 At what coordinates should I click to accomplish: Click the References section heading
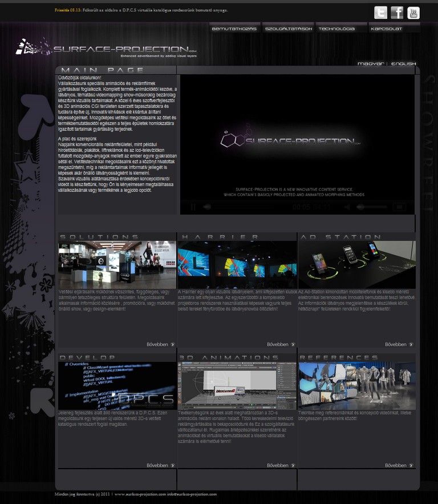click(x=339, y=357)
